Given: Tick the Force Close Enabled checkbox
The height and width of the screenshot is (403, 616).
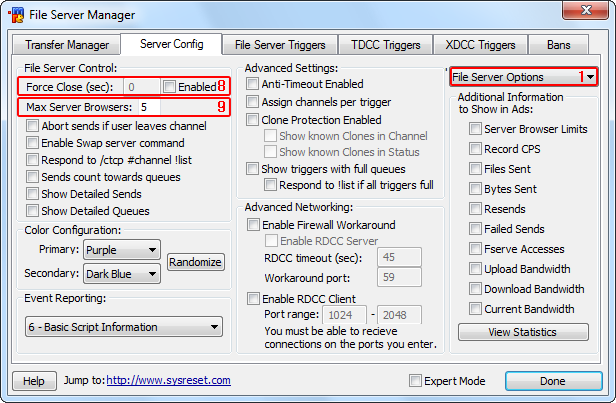Looking at the screenshot, I should (169, 86).
